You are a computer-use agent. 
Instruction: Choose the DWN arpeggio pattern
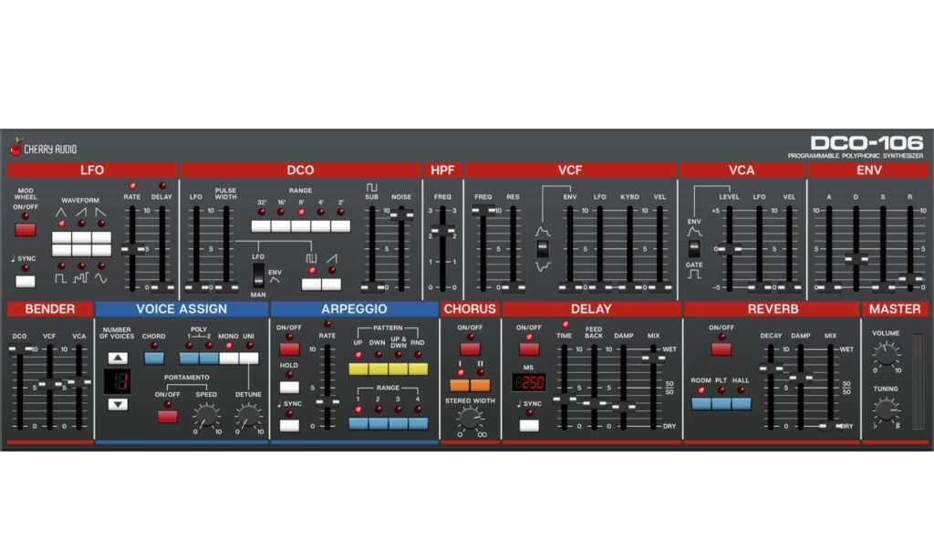pyautogui.click(x=379, y=369)
